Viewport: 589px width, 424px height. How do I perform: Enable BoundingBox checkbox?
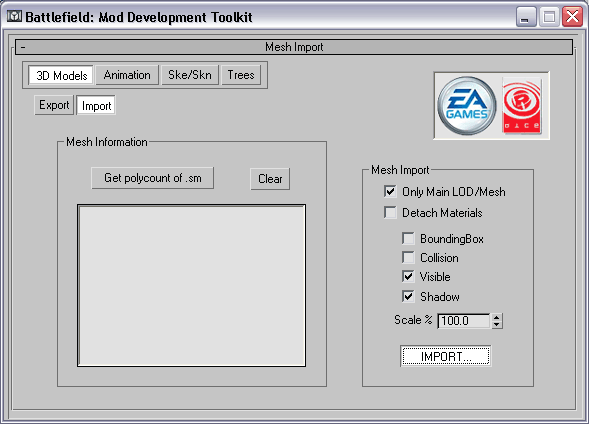point(408,238)
